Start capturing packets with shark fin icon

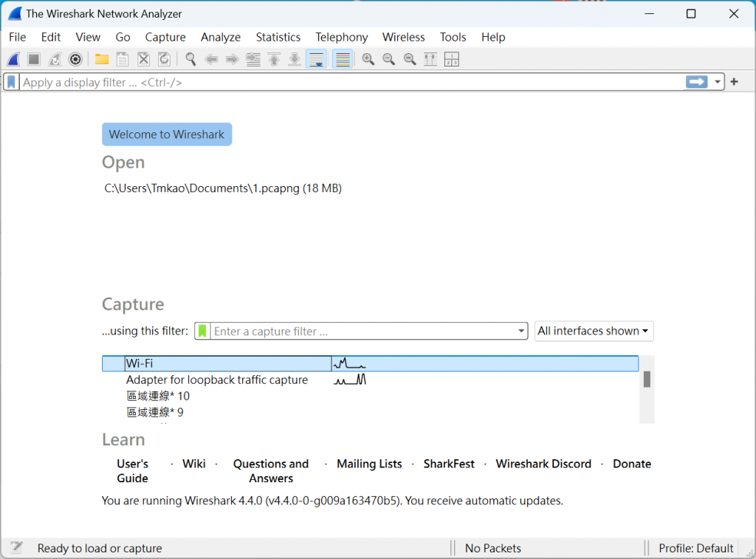tap(13, 59)
